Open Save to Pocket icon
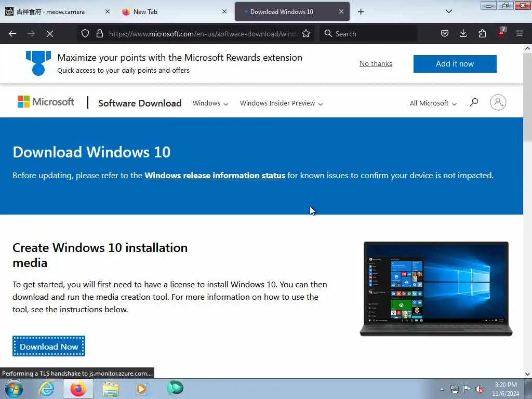 pyautogui.click(x=445, y=34)
